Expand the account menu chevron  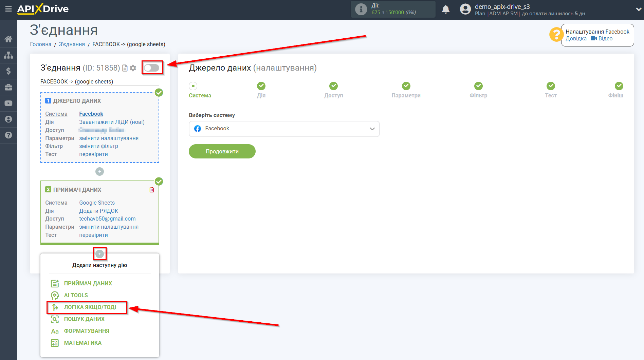click(x=638, y=10)
